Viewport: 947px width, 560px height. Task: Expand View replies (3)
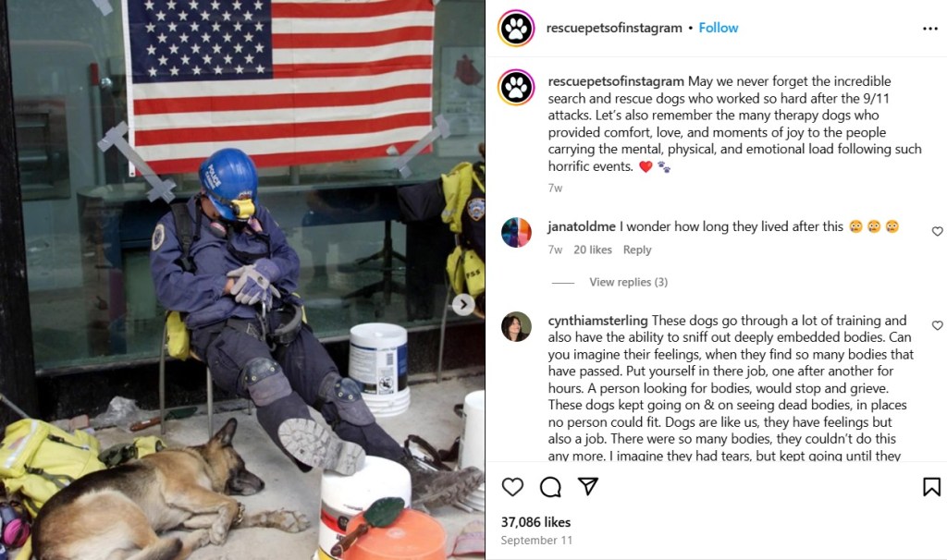[628, 282]
